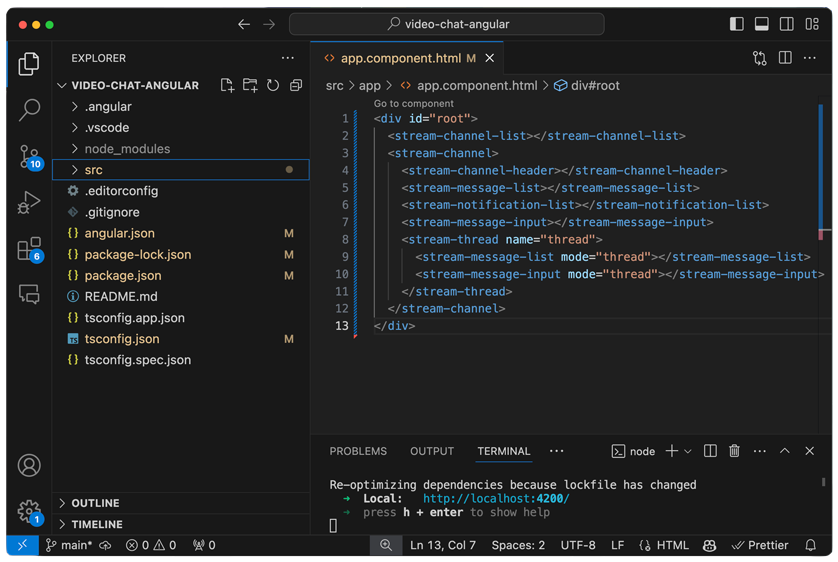
Task: Click the New File icon in explorer
Action: (x=227, y=85)
